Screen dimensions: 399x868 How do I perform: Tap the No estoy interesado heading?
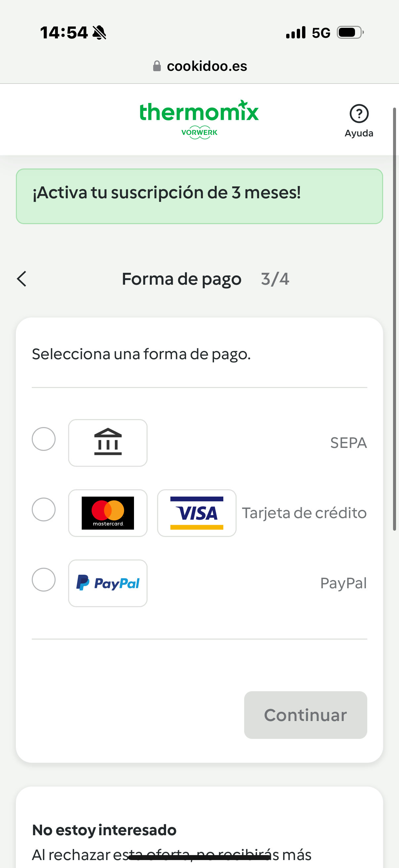104,830
